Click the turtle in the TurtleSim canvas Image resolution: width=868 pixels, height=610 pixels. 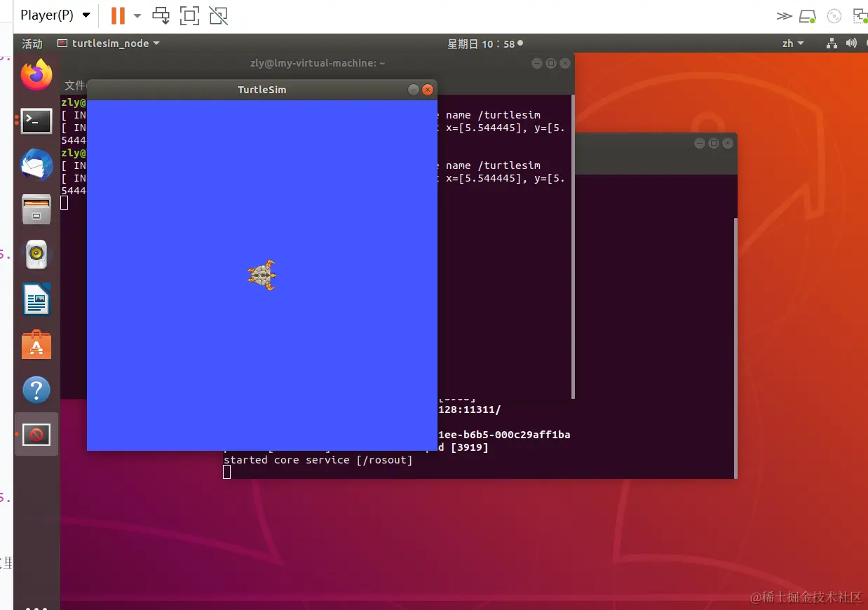coord(262,275)
